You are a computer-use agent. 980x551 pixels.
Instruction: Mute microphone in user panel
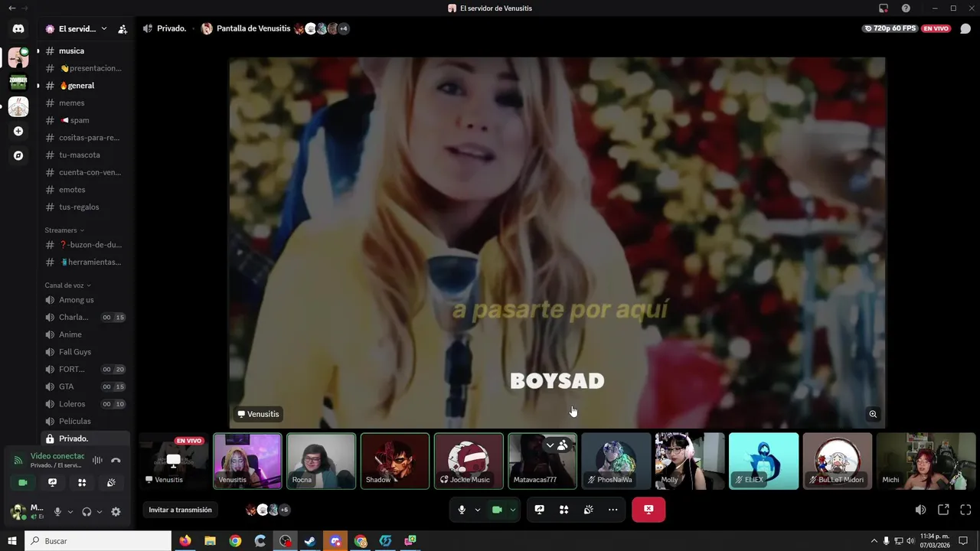[57, 512]
